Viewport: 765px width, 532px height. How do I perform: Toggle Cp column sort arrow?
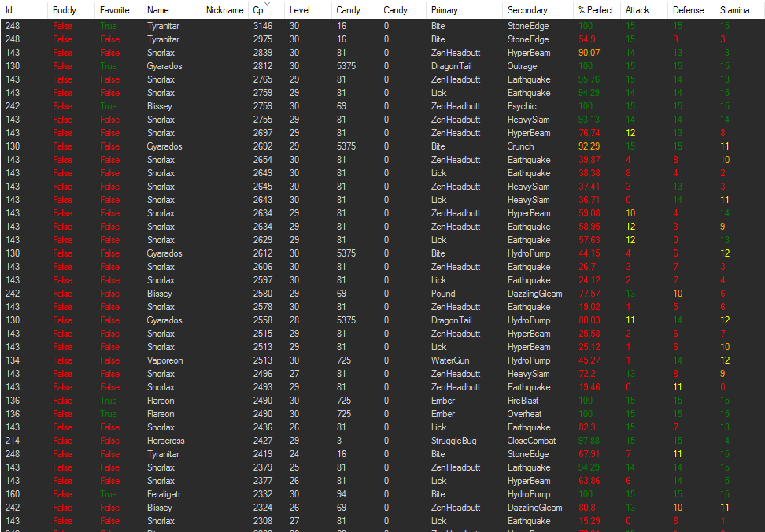pos(267,4)
